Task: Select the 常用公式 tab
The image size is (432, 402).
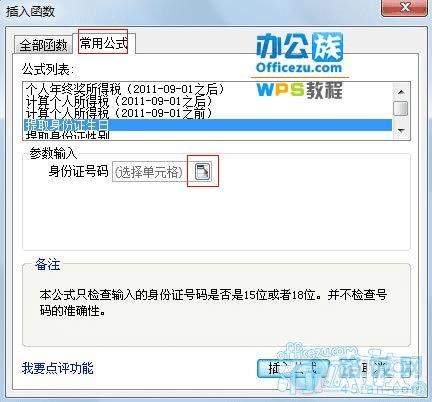Action: (103, 43)
